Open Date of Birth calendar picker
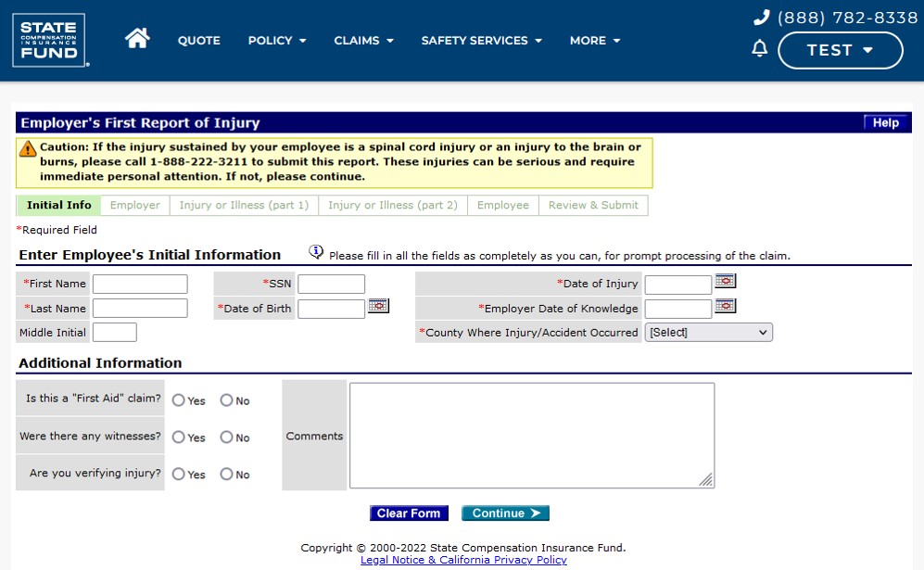 point(378,306)
